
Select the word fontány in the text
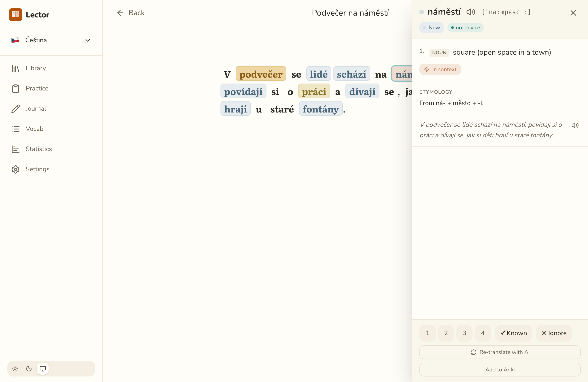(x=321, y=109)
